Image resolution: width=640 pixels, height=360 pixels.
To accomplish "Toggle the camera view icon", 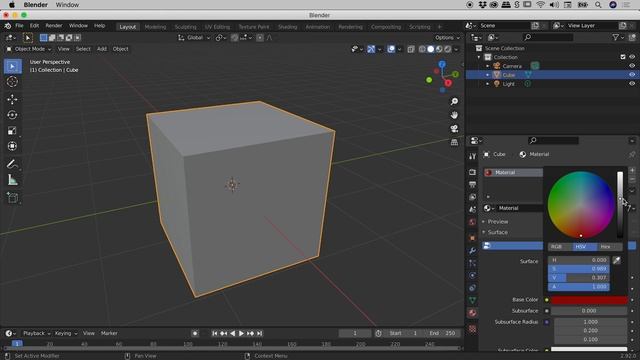I will coord(454,129).
